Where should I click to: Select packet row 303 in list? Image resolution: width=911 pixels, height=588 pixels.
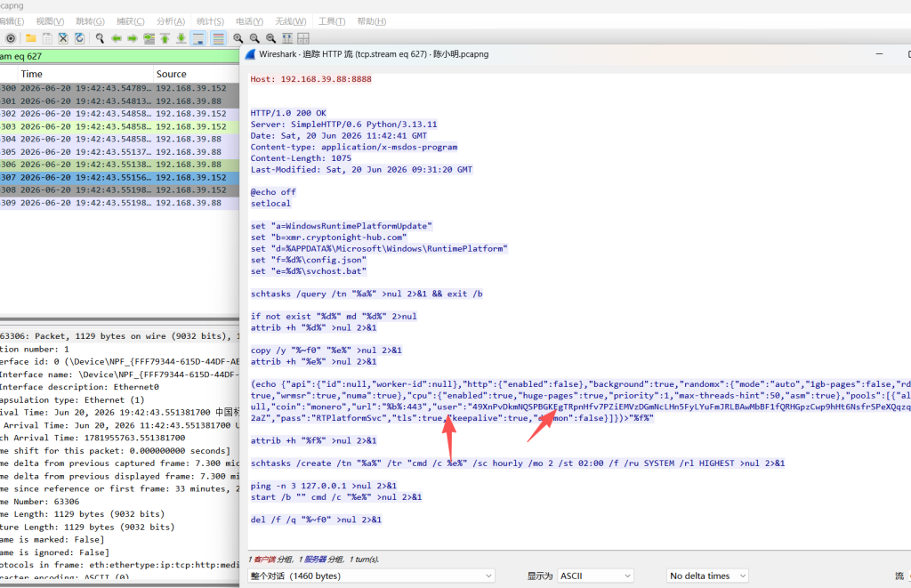tap(119, 126)
